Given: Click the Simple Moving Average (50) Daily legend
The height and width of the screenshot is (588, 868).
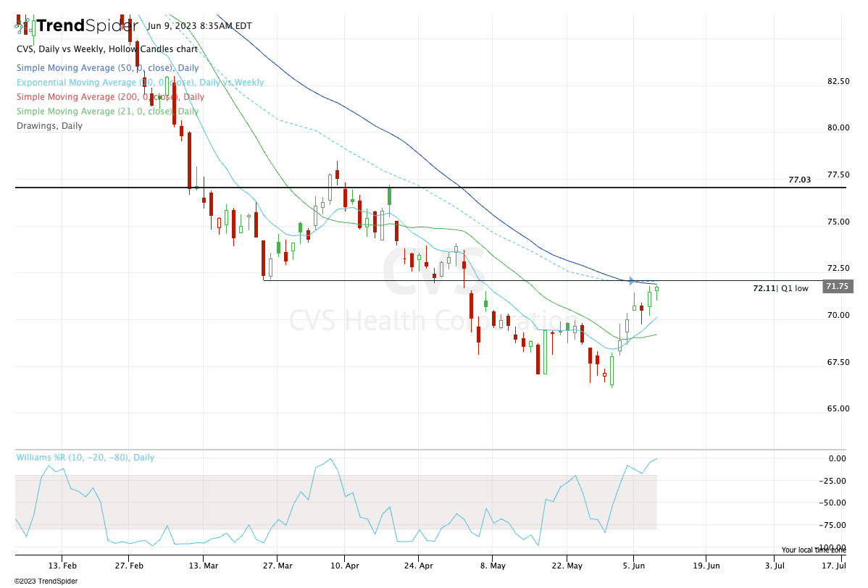Looking at the screenshot, I should point(107,68).
